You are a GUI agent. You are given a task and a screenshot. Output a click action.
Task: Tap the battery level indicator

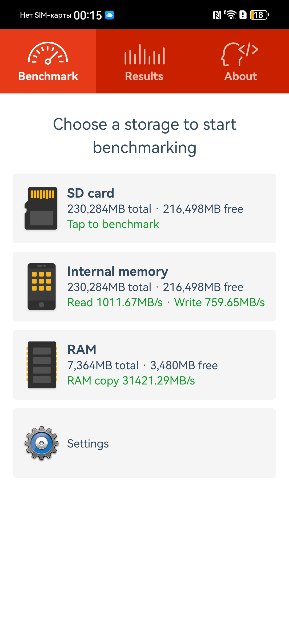(259, 15)
